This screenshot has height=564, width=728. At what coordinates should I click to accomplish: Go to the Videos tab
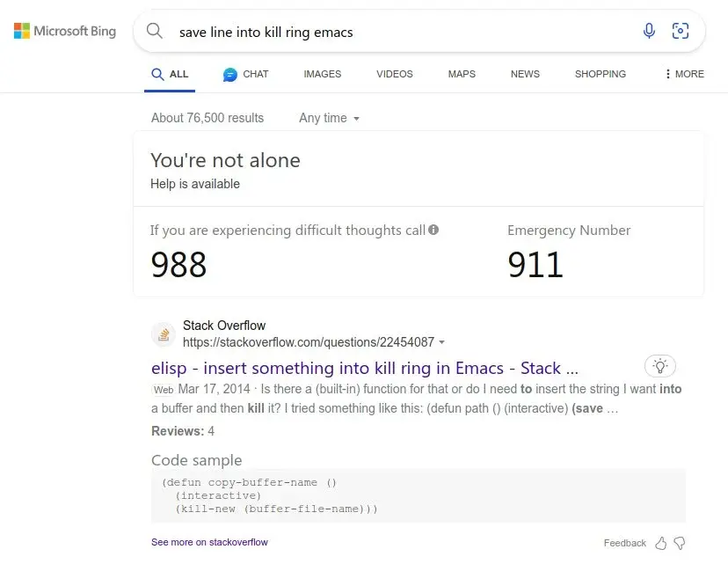[394, 74]
